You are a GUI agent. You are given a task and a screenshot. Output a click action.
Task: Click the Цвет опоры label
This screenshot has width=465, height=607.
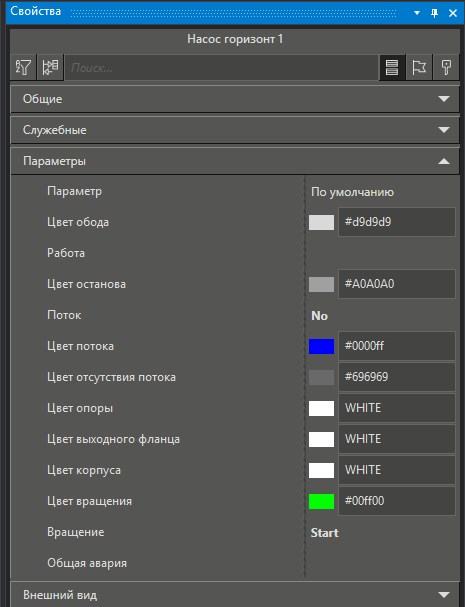(80, 408)
